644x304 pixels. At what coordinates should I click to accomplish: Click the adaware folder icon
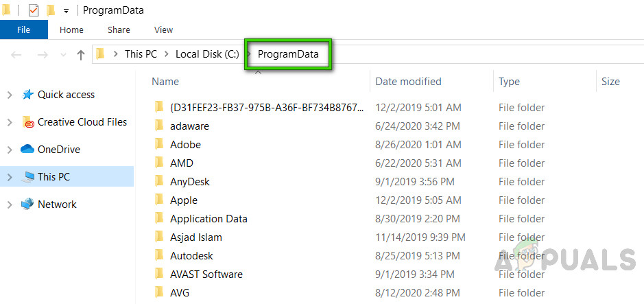coord(159,126)
